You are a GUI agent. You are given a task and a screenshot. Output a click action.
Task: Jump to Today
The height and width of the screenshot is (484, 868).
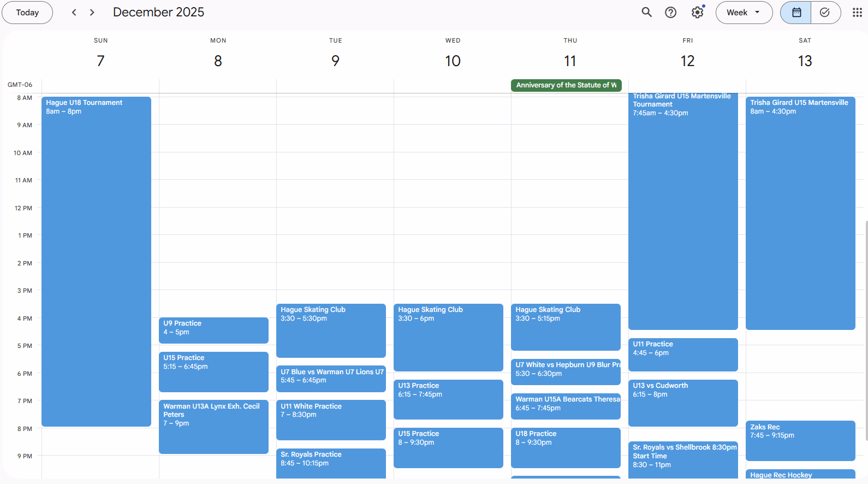click(27, 13)
